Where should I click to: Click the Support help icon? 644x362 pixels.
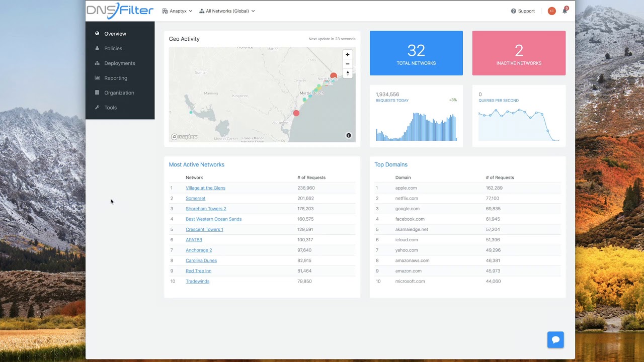[x=513, y=11]
